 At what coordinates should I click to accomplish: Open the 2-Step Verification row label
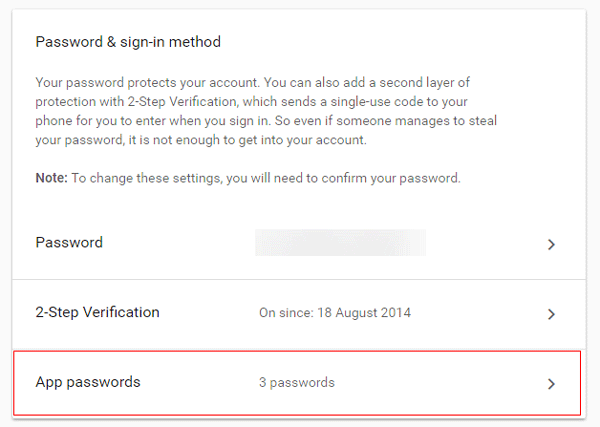(x=98, y=313)
